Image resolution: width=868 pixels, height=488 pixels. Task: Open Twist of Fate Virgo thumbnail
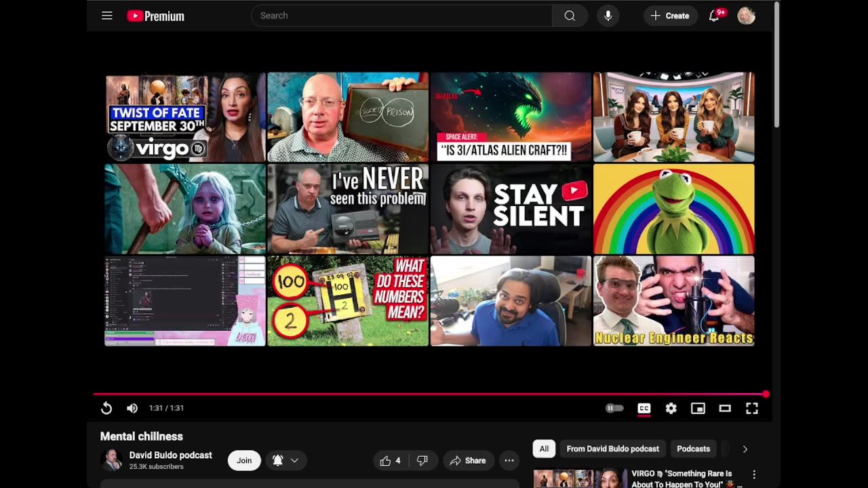pos(185,117)
